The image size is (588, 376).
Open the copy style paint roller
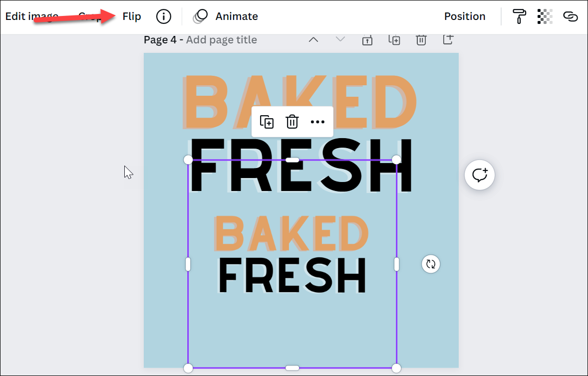520,16
